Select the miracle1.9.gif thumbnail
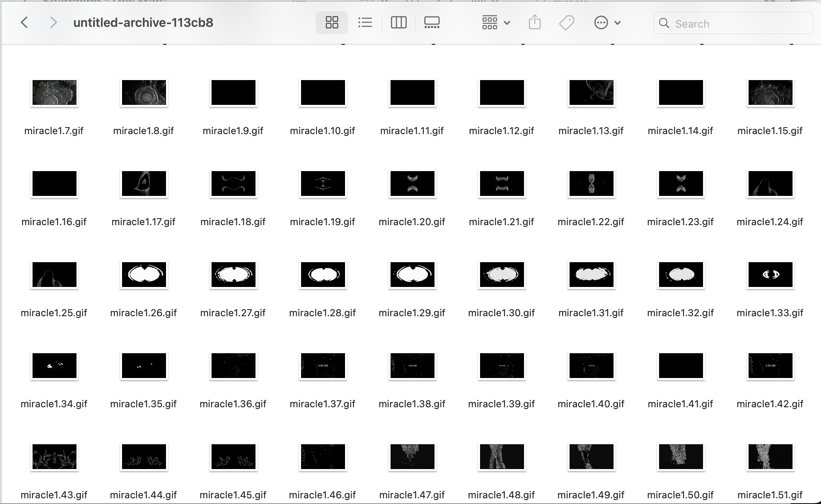This screenshot has height=504, width=821. click(234, 93)
